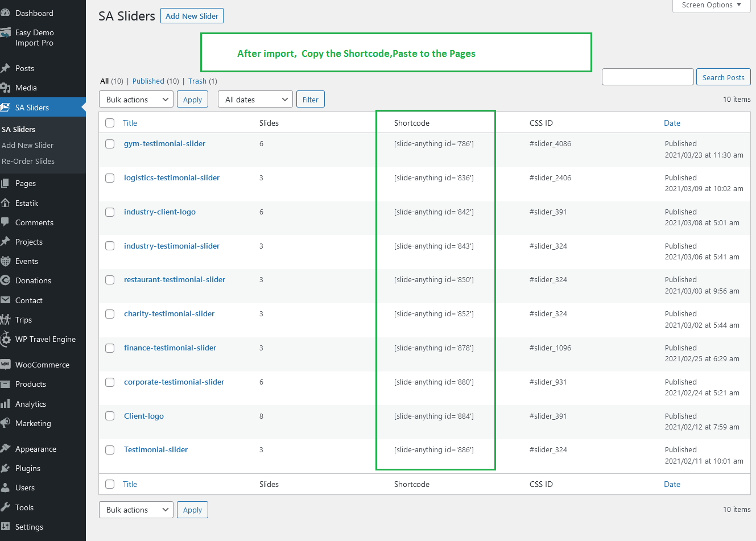This screenshot has width=756, height=541.
Task: Click the Comments bubble icon
Action: coord(5,222)
